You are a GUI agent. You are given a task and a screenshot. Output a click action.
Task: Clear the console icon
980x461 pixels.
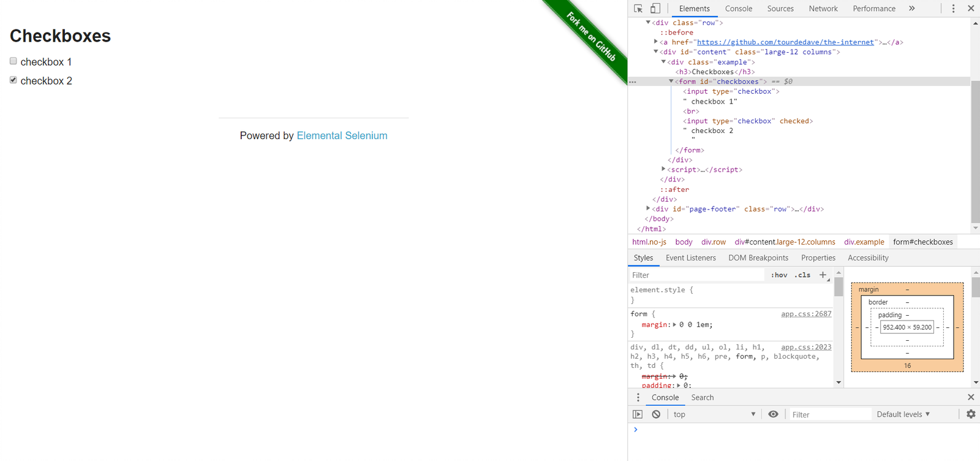(x=656, y=414)
